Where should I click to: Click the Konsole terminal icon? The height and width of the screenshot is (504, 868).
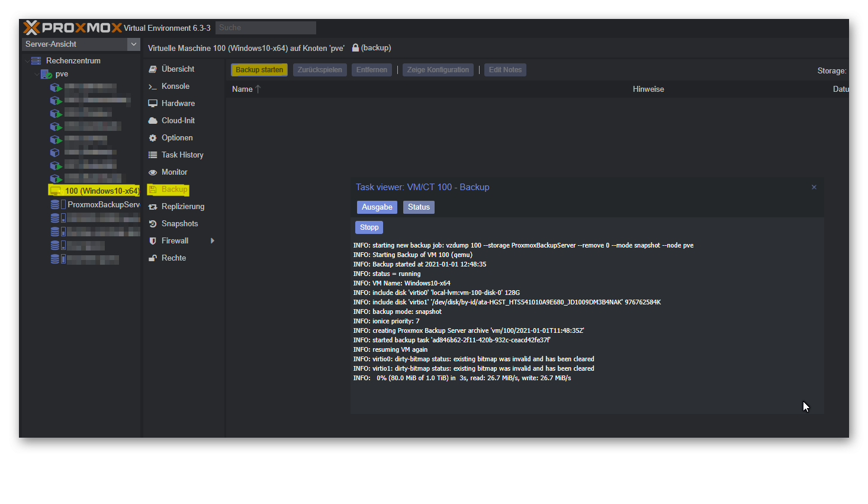coord(153,86)
